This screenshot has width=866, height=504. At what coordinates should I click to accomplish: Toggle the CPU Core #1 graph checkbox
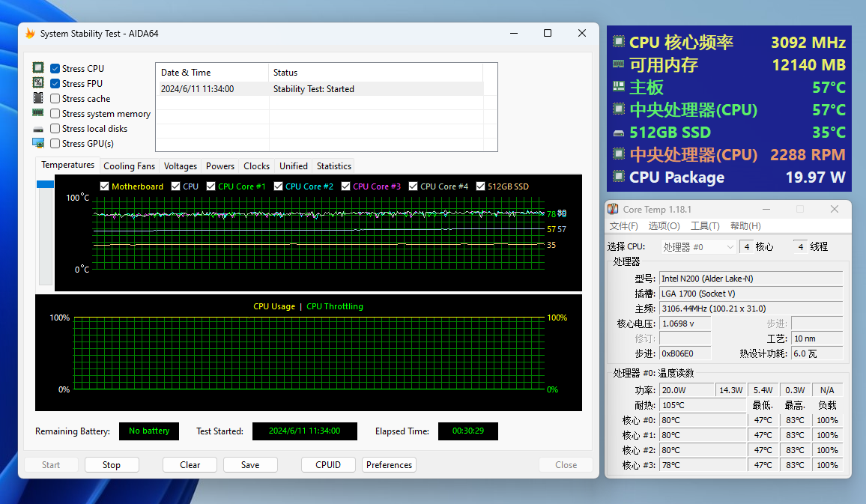point(211,186)
